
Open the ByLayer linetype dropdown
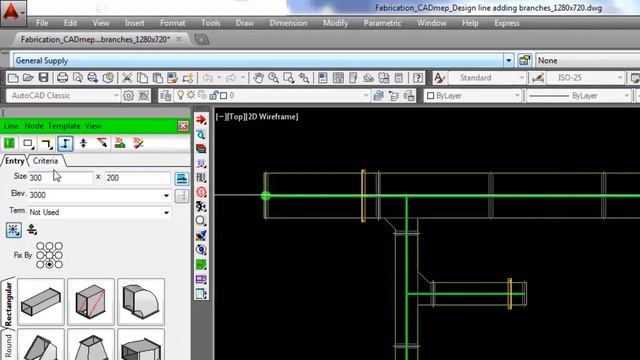pos(627,96)
